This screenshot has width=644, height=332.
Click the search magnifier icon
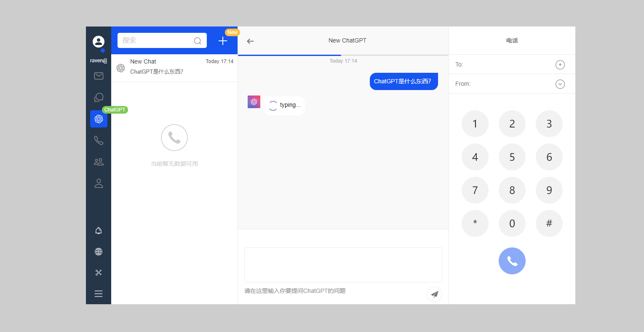click(198, 41)
